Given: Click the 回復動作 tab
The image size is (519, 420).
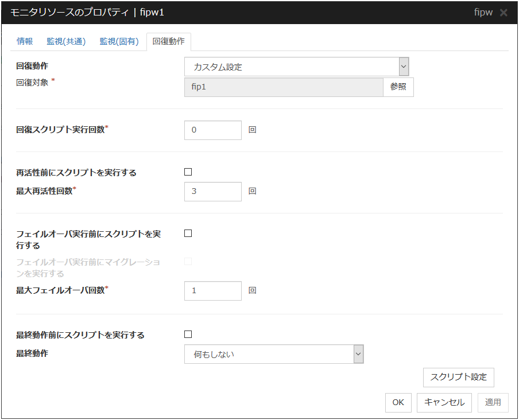Looking at the screenshot, I should [169, 42].
